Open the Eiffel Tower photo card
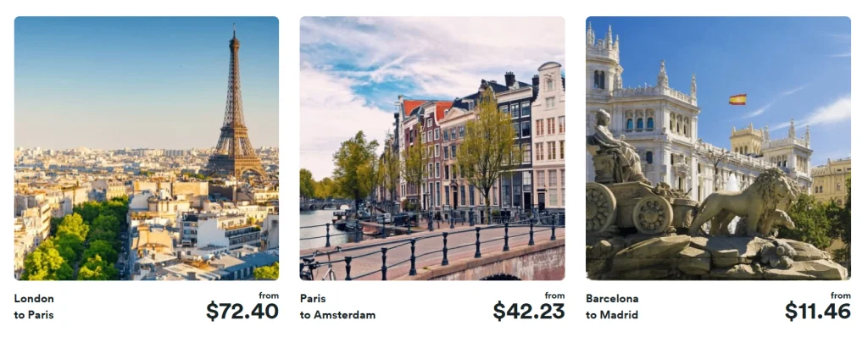868x348 pixels. 146,148
